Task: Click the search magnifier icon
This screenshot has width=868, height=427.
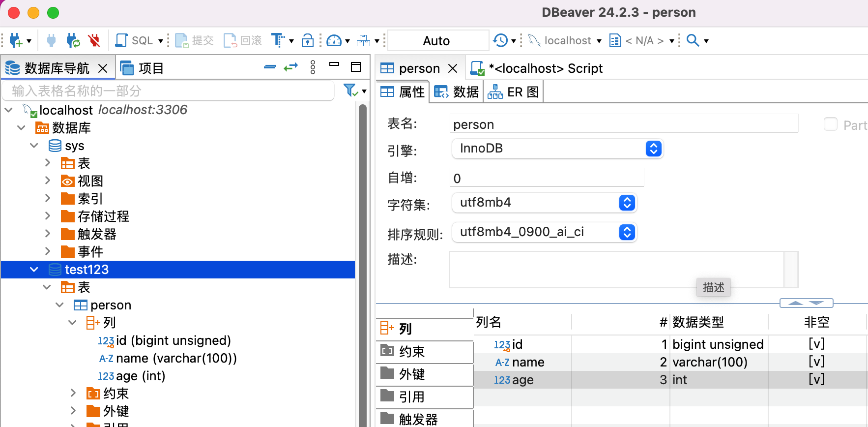Action: (693, 40)
